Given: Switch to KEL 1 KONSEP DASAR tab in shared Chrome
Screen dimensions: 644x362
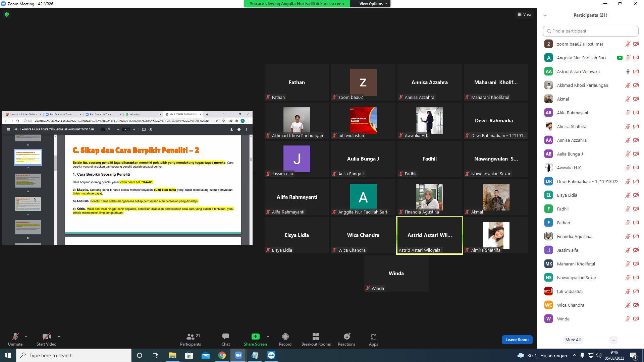Looking at the screenshot, I should tap(183, 114).
